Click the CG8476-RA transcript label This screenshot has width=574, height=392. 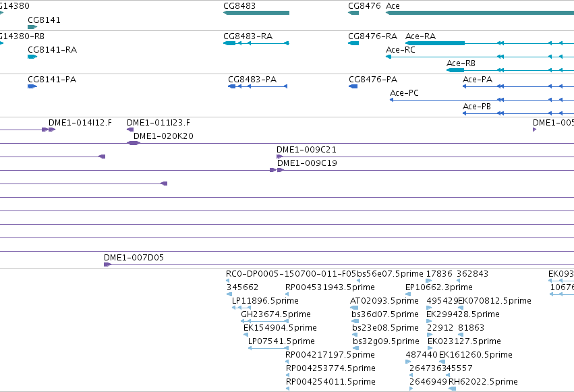(372, 36)
